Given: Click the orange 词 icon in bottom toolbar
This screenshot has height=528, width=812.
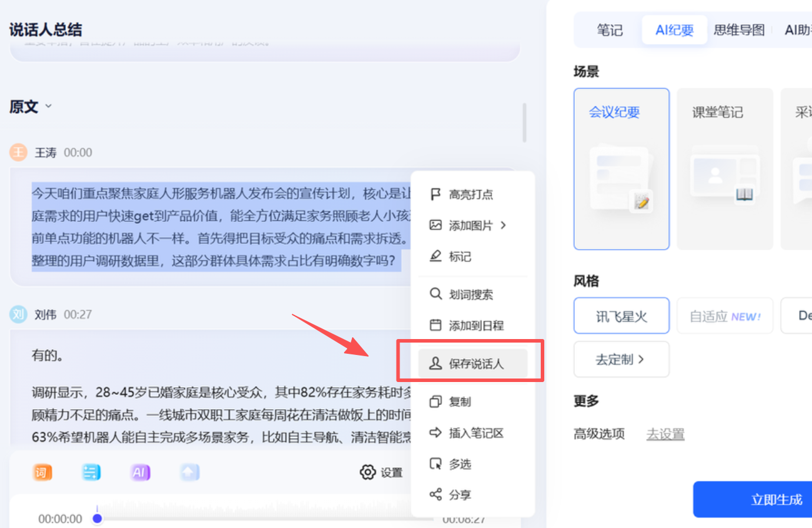Looking at the screenshot, I should click(42, 472).
